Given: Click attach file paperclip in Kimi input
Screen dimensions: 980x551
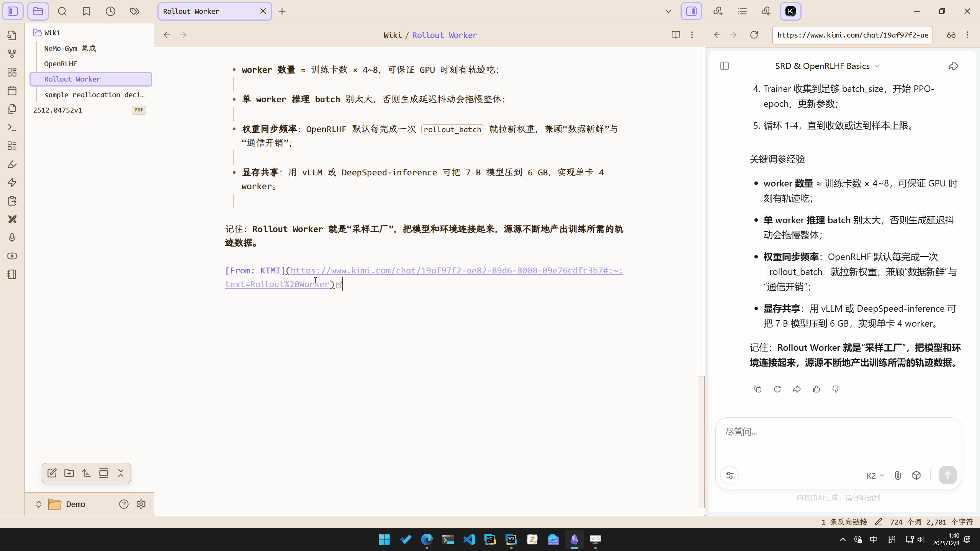Looking at the screenshot, I should coord(898,475).
